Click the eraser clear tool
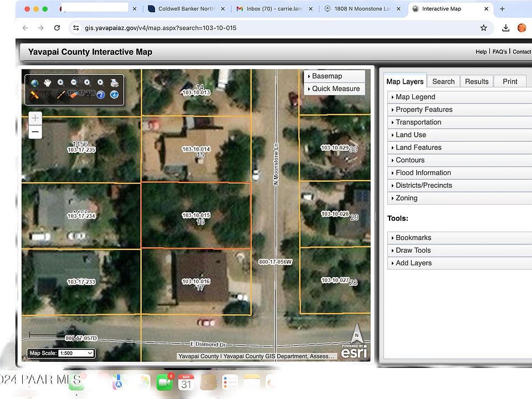This screenshot has width=532, height=399. click(x=74, y=95)
